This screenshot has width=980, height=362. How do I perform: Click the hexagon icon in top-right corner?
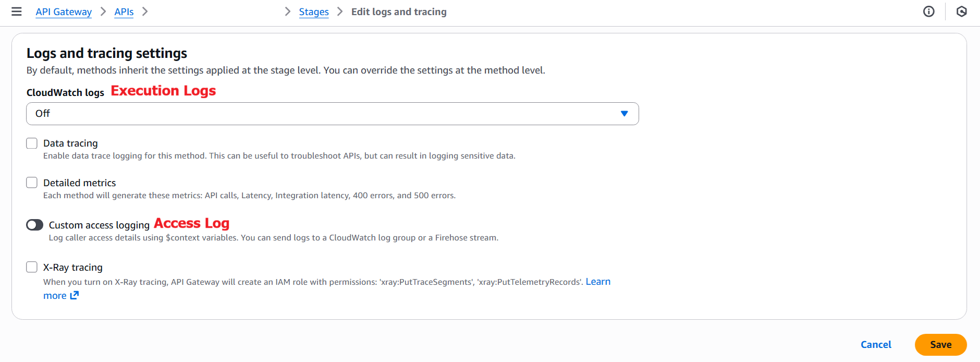962,11
